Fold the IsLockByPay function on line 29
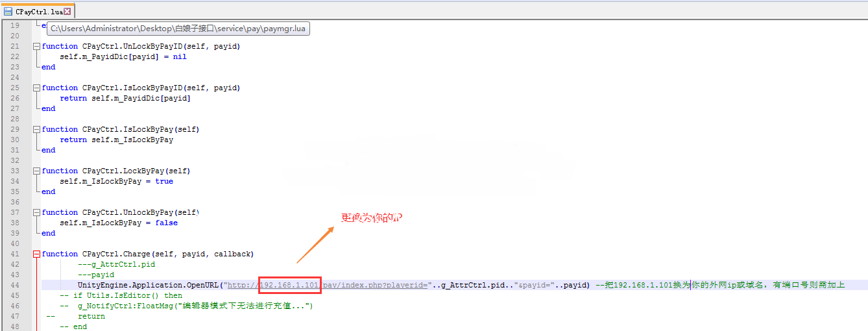The width and height of the screenshot is (868, 331). 36,129
